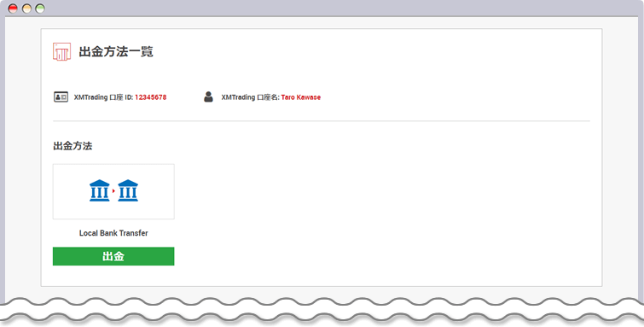Click the account ID card icon
This screenshot has width=644, height=327.
tap(61, 97)
